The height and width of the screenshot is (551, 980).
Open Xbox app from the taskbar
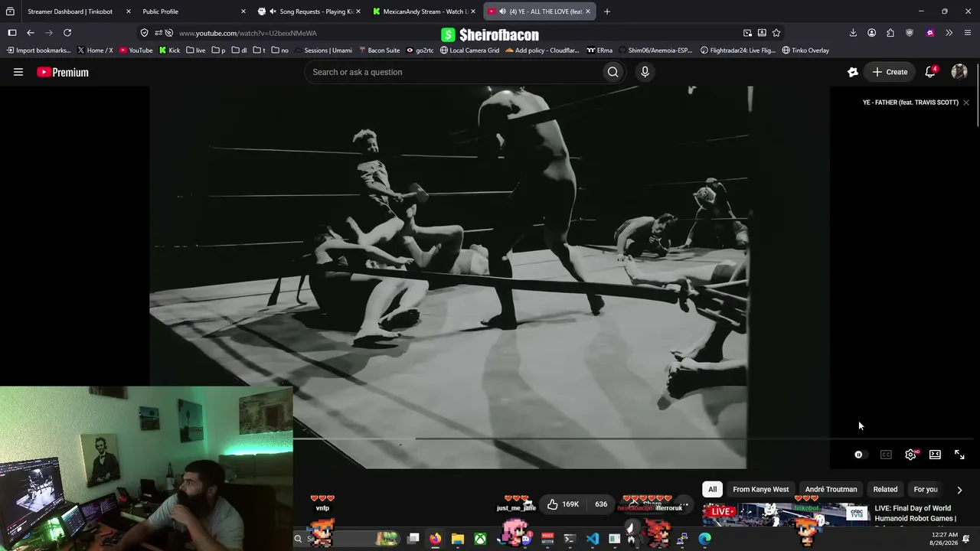click(x=480, y=539)
